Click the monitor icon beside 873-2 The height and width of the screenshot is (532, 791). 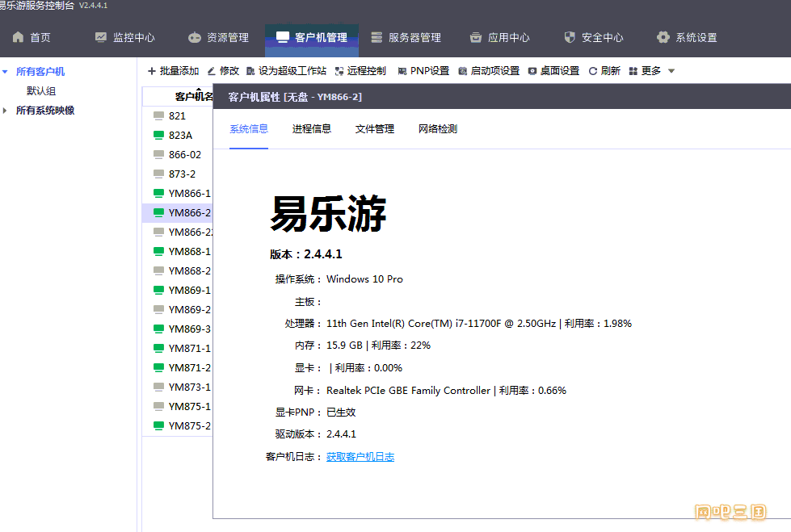(158, 174)
